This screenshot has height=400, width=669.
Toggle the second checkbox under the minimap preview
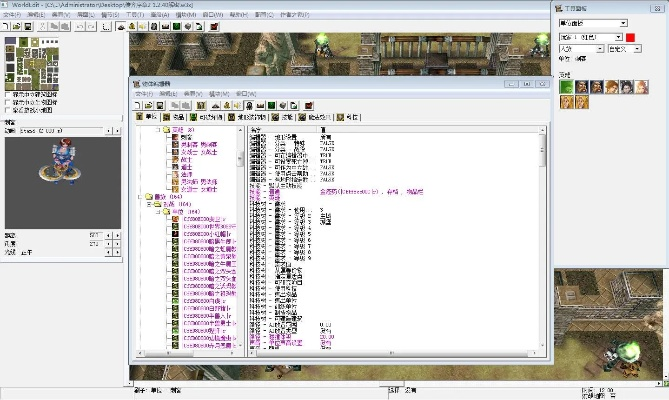click(8, 102)
